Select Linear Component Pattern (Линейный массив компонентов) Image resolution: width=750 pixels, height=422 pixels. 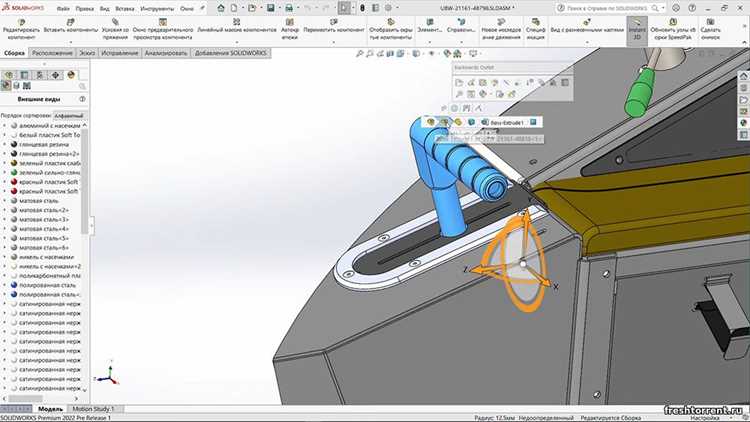pyautogui.click(x=237, y=26)
